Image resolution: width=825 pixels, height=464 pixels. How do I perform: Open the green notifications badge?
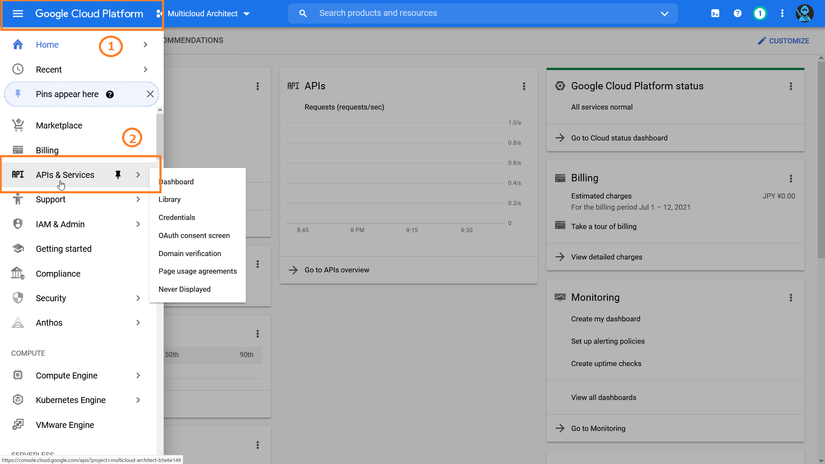click(x=760, y=14)
